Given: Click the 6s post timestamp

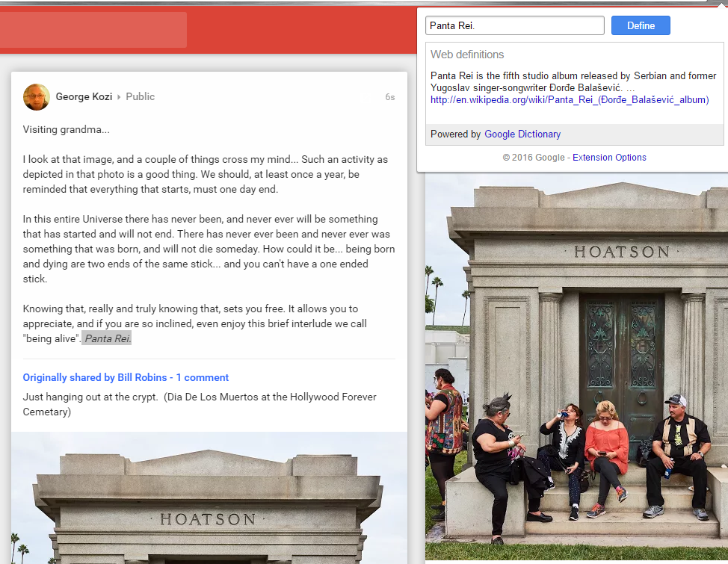Looking at the screenshot, I should 389,97.
